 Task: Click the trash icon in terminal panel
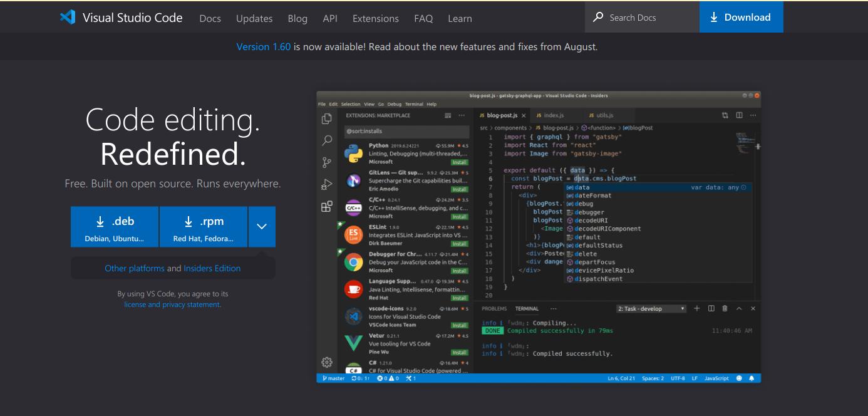click(x=725, y=308)
